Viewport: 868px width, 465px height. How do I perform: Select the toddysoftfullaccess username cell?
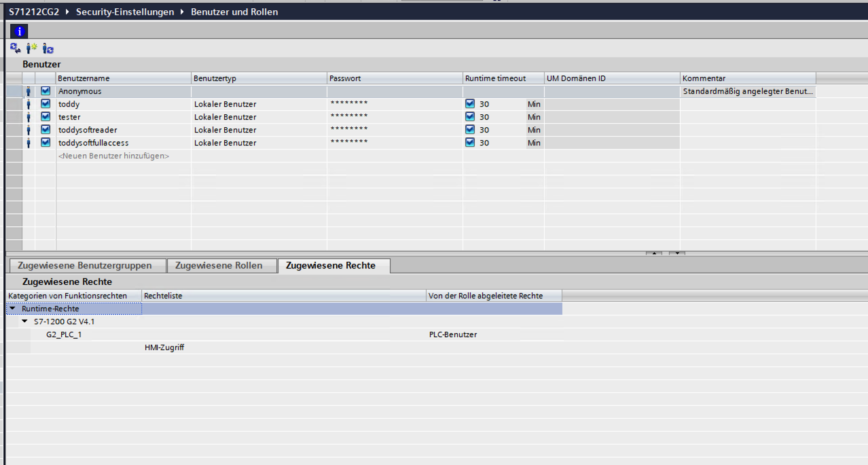(123, 143)
